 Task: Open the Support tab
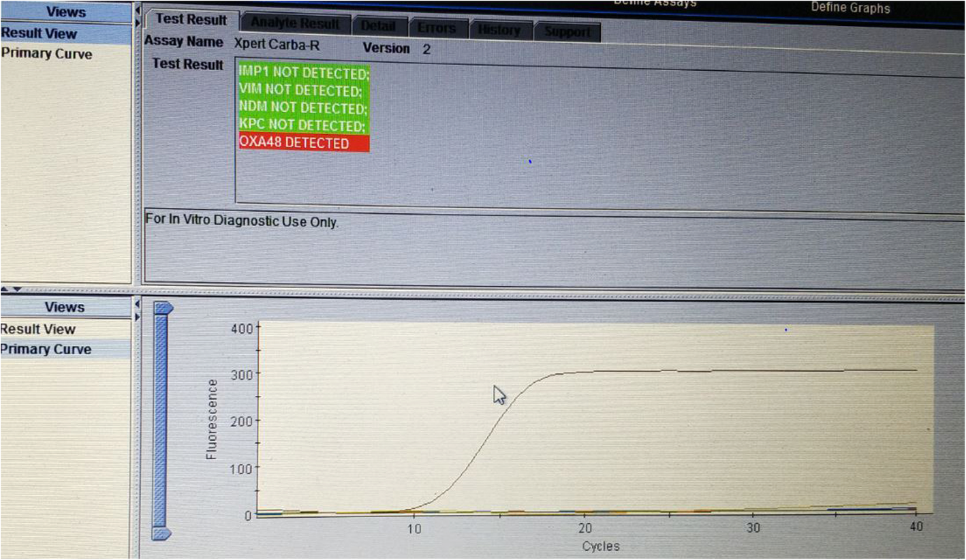[x=567, y=32]
